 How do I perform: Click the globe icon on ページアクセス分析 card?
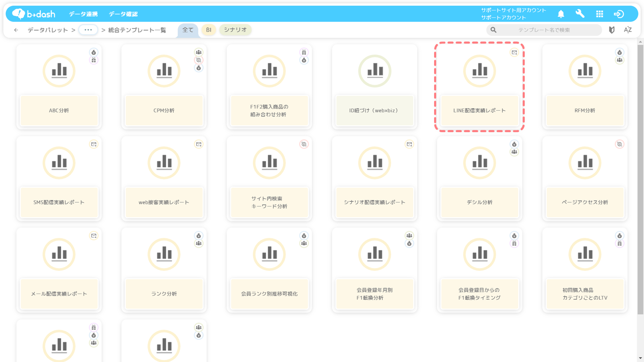point(619,144)
